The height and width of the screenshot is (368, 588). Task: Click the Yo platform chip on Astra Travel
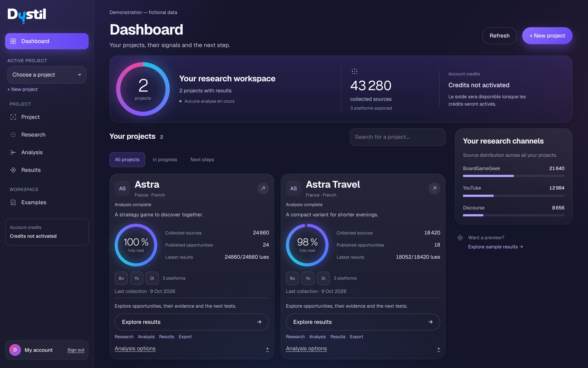[308, 278]
